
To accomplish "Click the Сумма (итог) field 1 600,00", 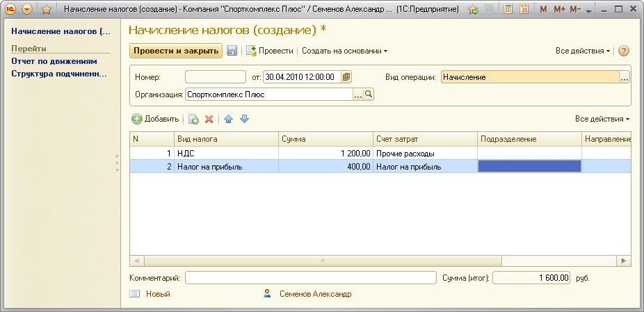I will tap(531, 278).
